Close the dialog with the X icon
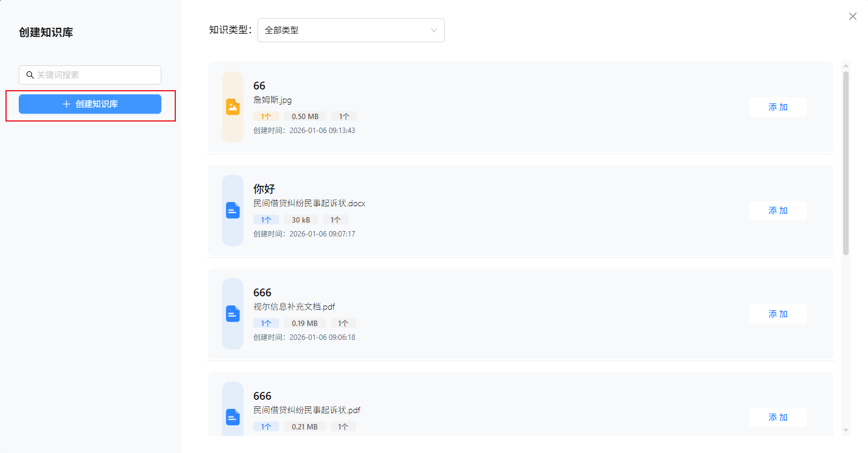Screen dimensions: 868x453 coord(852,16)
